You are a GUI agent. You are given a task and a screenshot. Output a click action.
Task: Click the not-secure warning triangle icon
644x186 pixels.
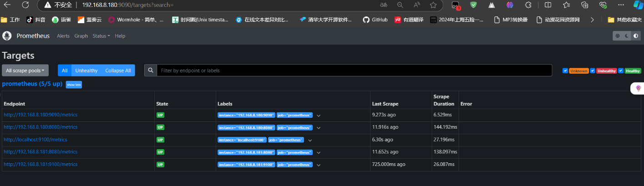pos(48,5)
